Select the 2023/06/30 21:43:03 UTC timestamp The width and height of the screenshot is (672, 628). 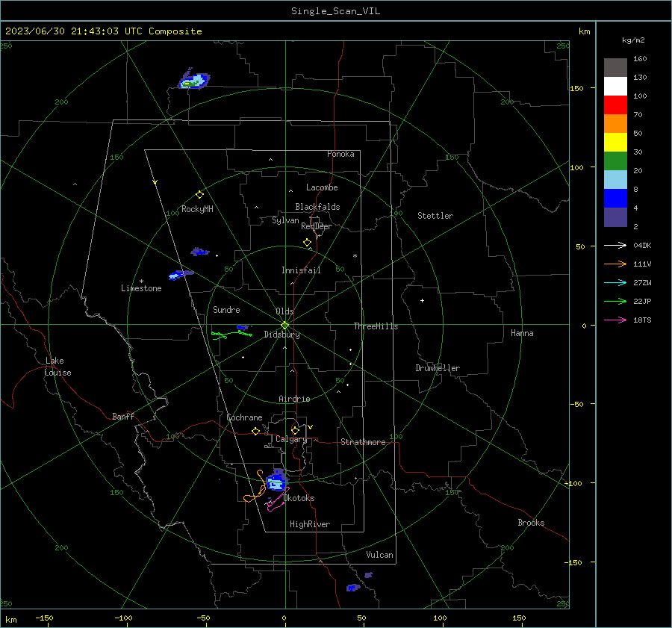(103, 31)
